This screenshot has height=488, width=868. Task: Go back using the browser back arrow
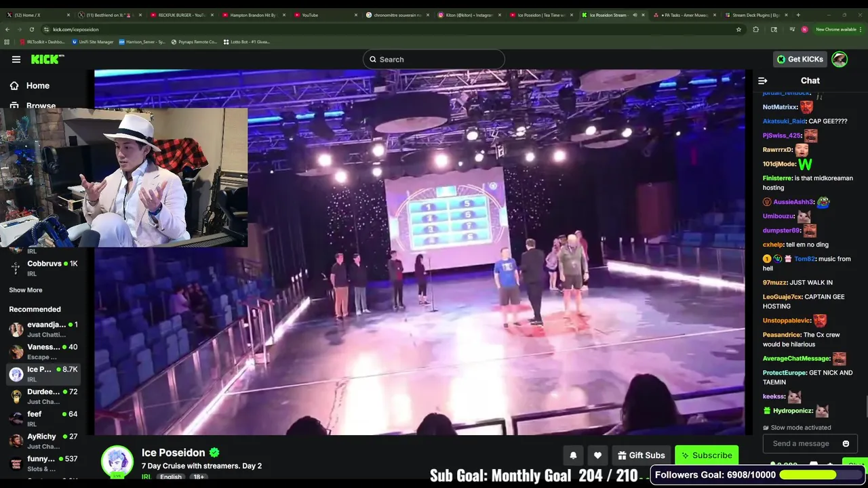click(7, 29)
